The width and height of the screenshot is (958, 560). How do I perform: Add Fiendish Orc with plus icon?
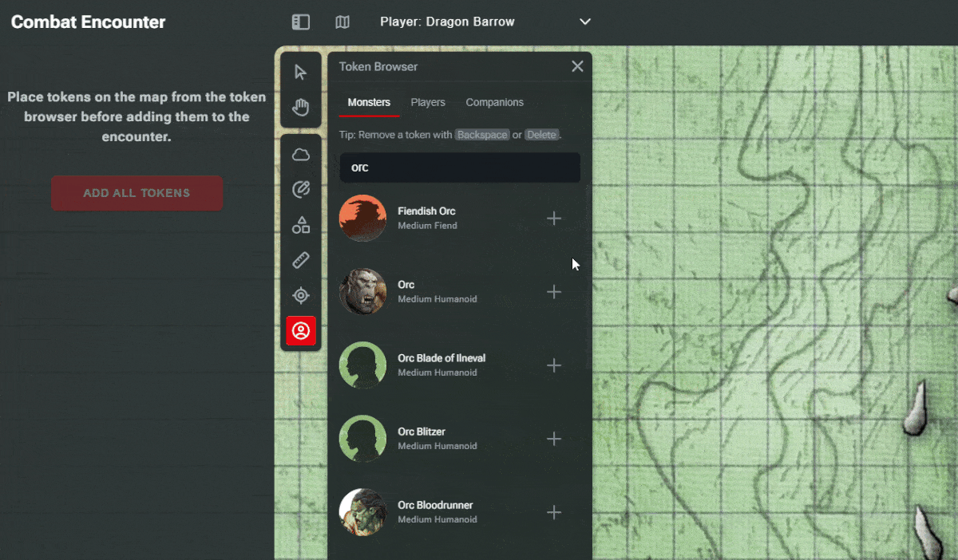(554, 219)
